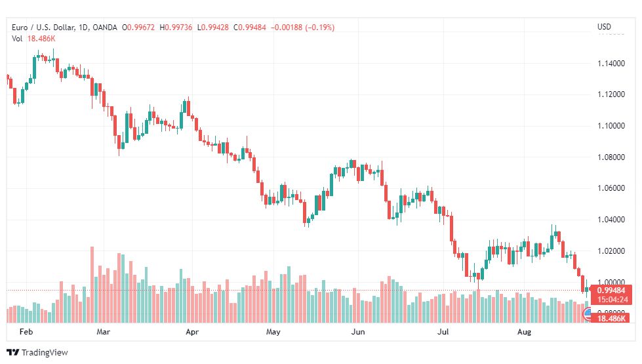Image resolution: width=642 pixels, height=364 pixels.
Task: Click the close value C0.99484 in legend
Action: pyautogui.click(x=250, y=28)
